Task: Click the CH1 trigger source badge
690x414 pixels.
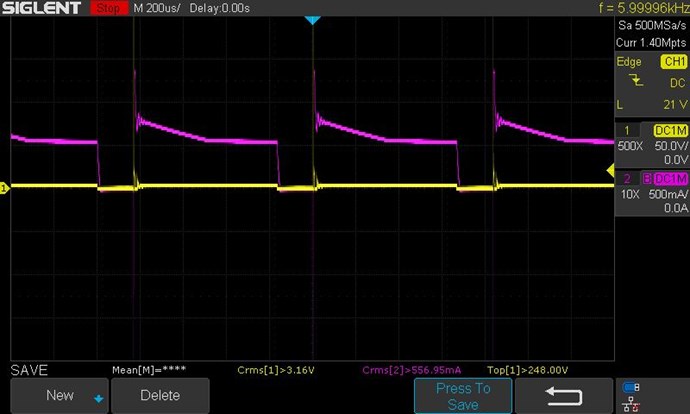Action: click(674, 62)
